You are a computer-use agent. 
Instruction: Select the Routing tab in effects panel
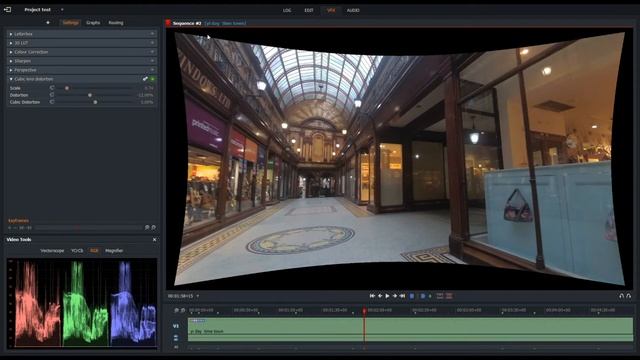tap(116, 23)
